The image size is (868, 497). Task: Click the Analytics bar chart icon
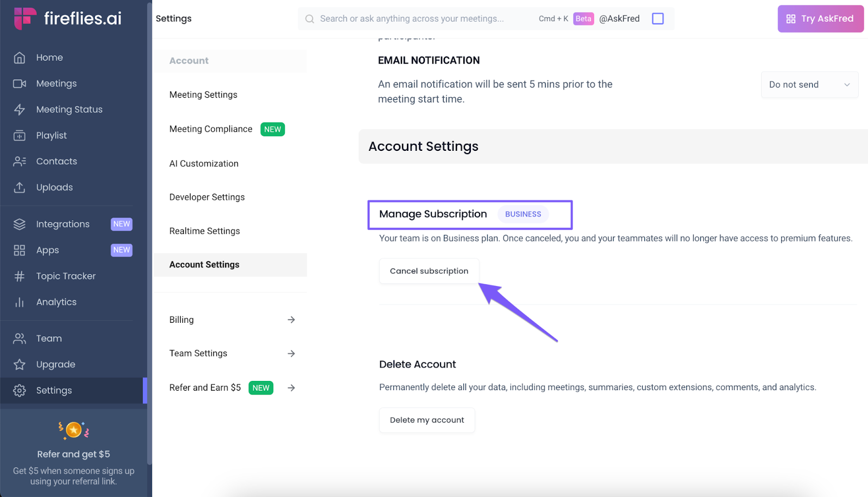pos(20,302)
